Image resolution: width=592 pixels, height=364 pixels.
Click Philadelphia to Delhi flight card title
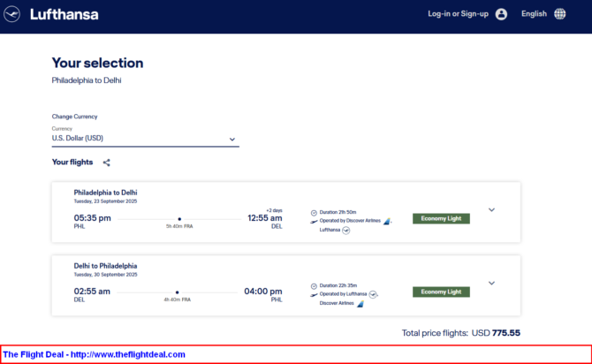(x=105, y=193)
